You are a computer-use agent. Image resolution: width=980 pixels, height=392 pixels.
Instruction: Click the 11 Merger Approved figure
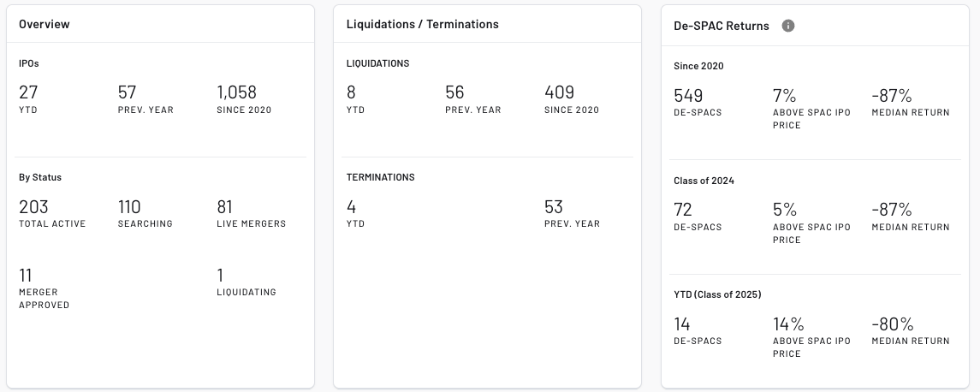[x=26, y=276]
